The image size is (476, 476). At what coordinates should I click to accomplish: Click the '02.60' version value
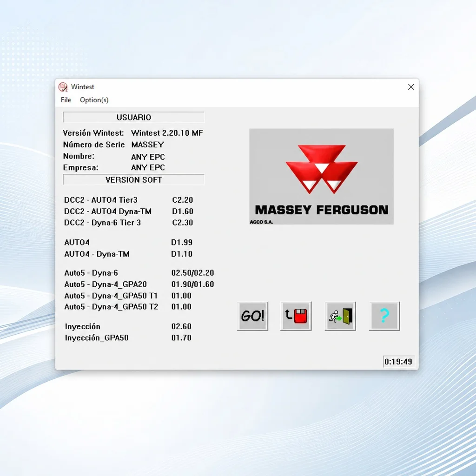(181, 326)
